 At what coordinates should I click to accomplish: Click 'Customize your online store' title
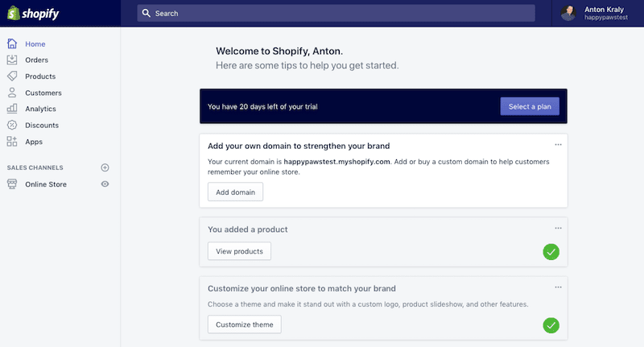(301, 288)
